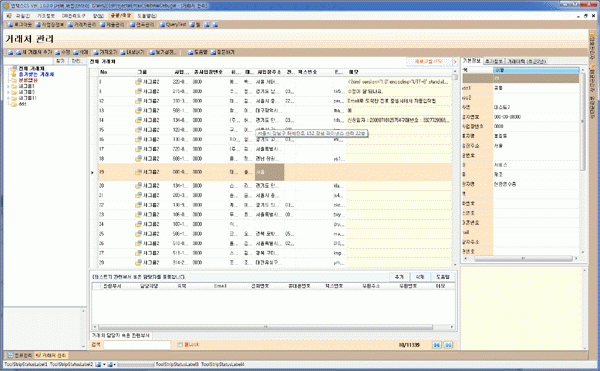Viewport: 600px width, 371px height.
Task: Click the 검색 search input field
Action: pyautogui.click(x=137, y=345)
